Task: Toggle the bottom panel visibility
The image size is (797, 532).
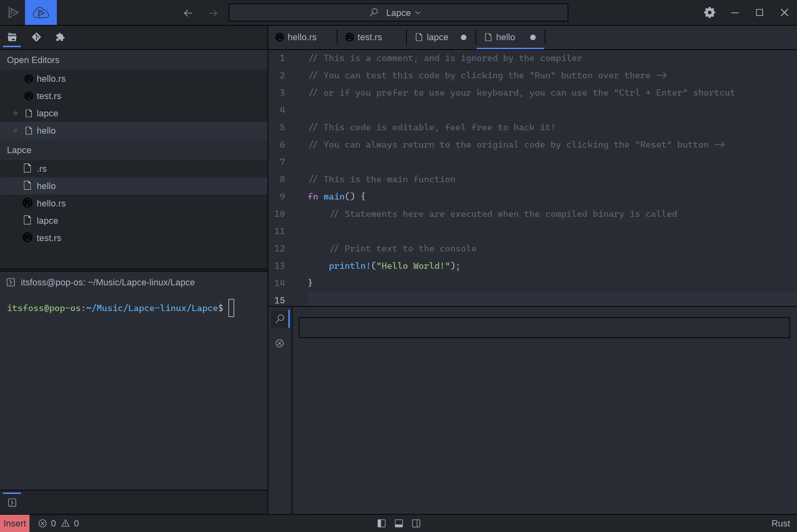Action: [399, 523]
